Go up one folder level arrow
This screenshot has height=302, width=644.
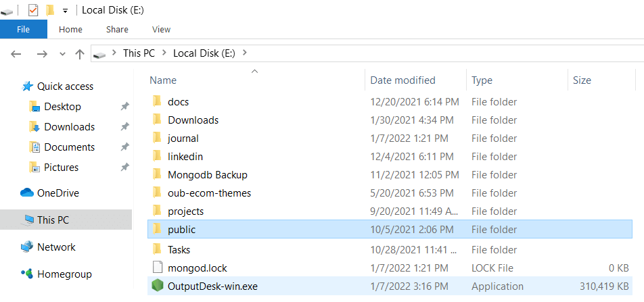[80, 54]
